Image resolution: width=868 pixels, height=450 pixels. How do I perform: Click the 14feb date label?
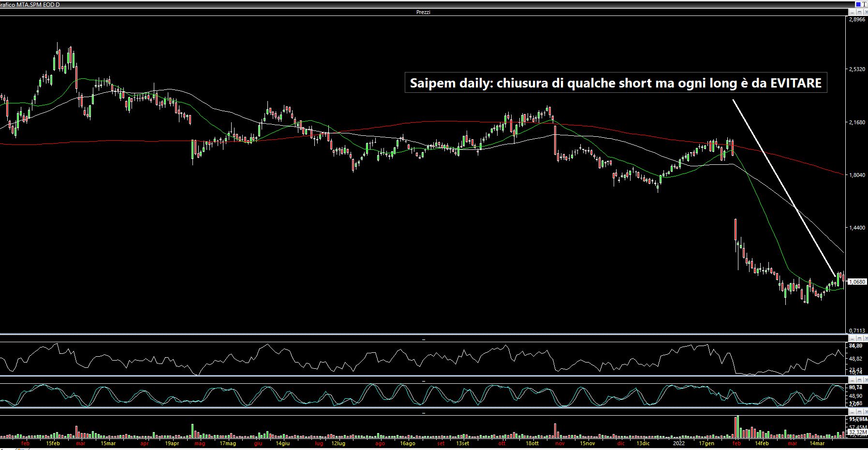point(762,443)
